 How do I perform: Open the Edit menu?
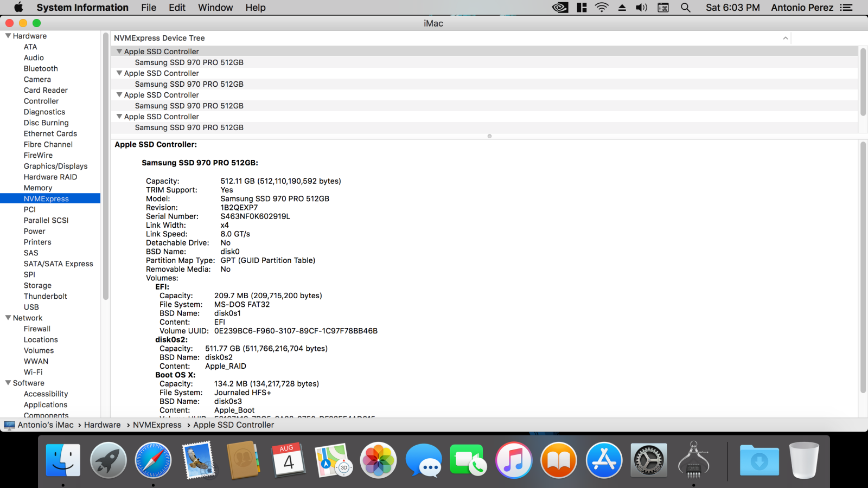pyautogui.click(x=177, y=8)
